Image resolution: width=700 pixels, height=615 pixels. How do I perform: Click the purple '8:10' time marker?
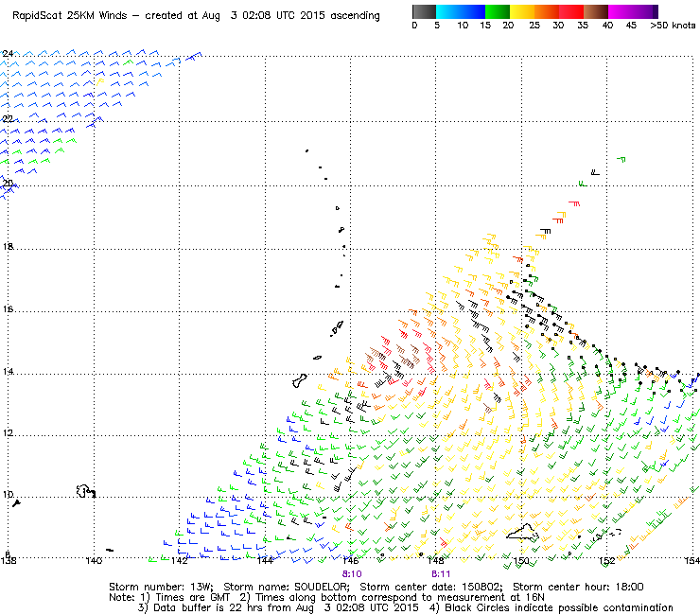352,574
